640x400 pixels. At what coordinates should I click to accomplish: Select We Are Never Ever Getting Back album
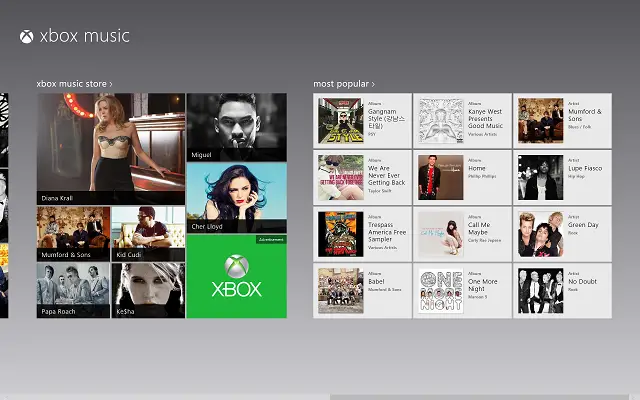point(362,177)
